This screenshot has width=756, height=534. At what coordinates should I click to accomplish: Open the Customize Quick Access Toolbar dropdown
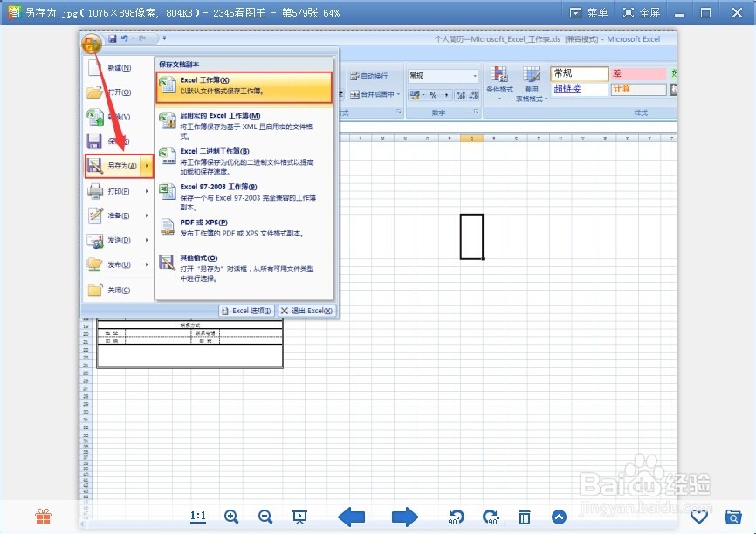(x=164, y=38)
